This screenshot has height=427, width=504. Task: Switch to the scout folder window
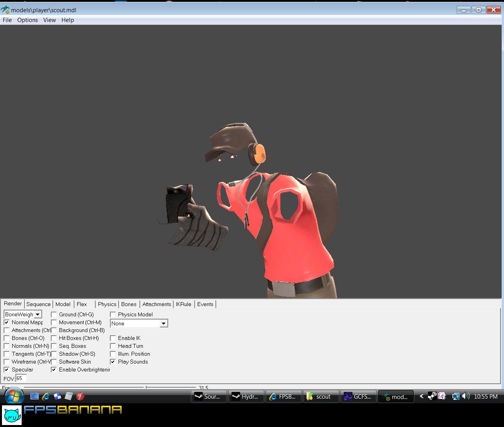(321, 397)
